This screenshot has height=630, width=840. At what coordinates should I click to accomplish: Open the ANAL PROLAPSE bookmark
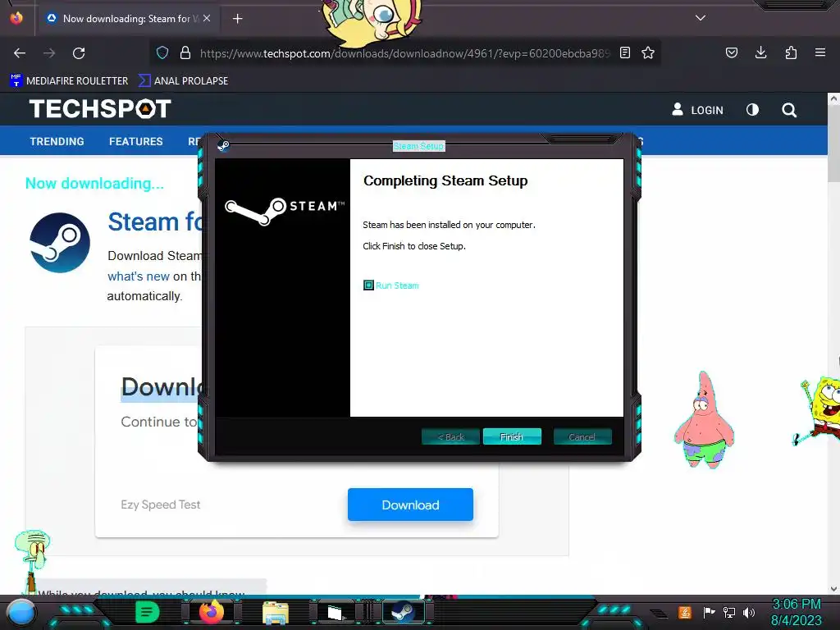point(183,81)
